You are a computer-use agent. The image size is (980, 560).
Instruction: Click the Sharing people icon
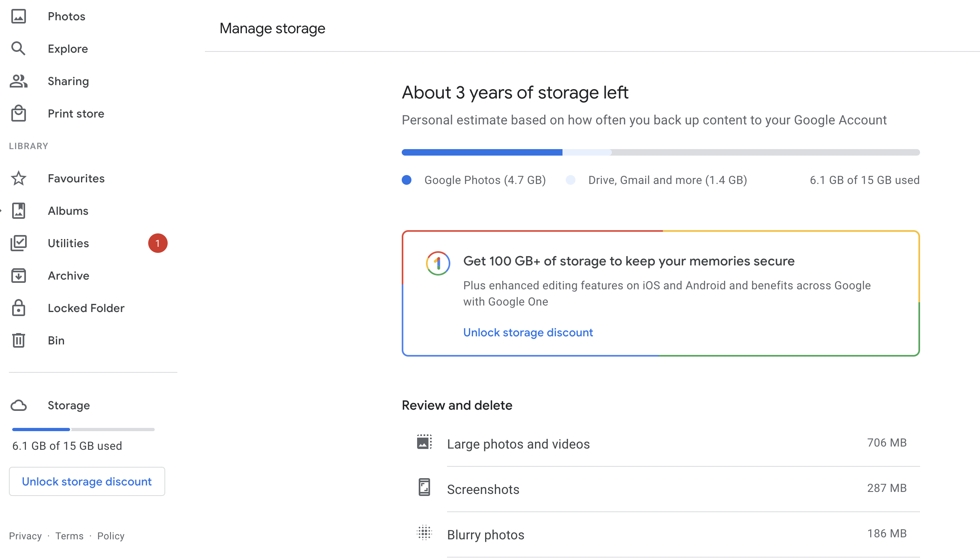click(x=19, y=81)
